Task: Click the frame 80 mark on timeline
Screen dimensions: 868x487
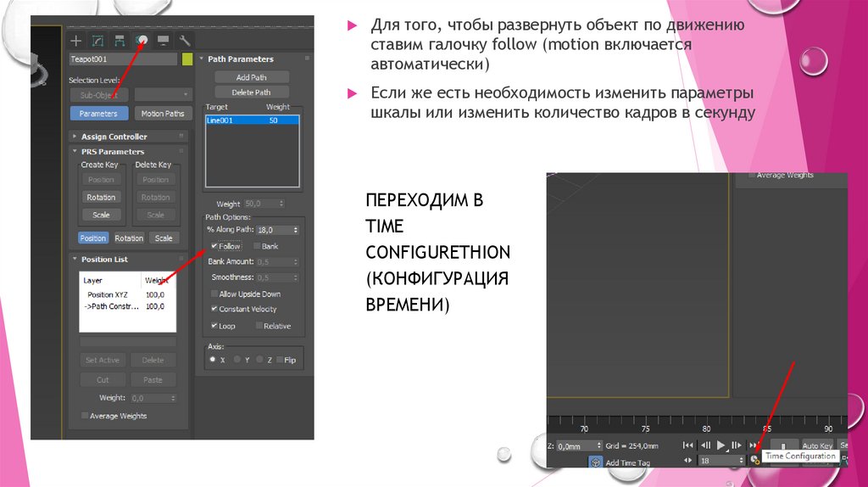Action: click(x=706, y=428)
